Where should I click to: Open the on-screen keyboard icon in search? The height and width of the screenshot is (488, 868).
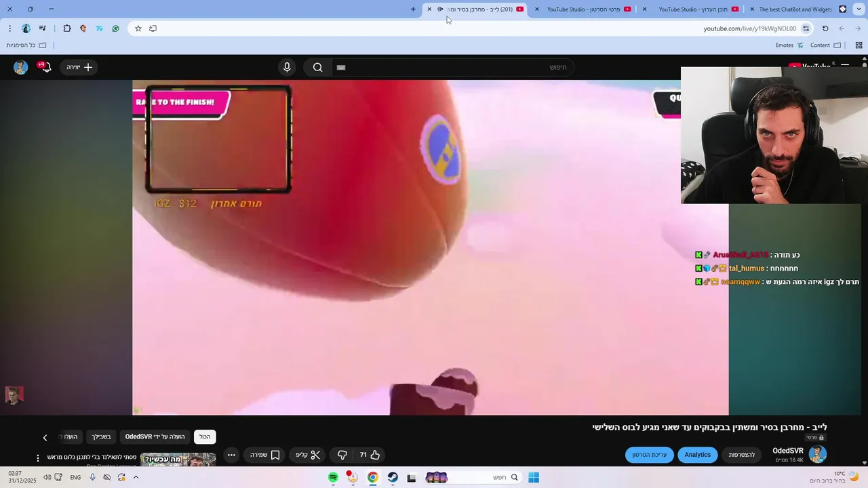click(341, 67)
